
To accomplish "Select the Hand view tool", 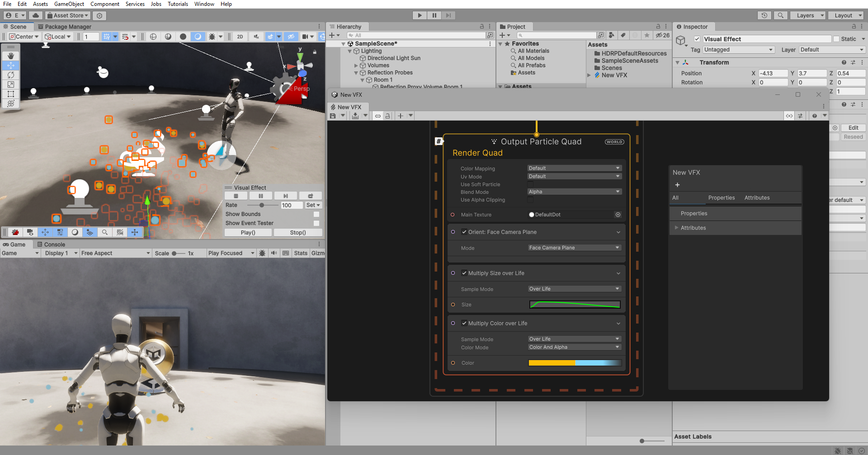I will coord(11,56).
